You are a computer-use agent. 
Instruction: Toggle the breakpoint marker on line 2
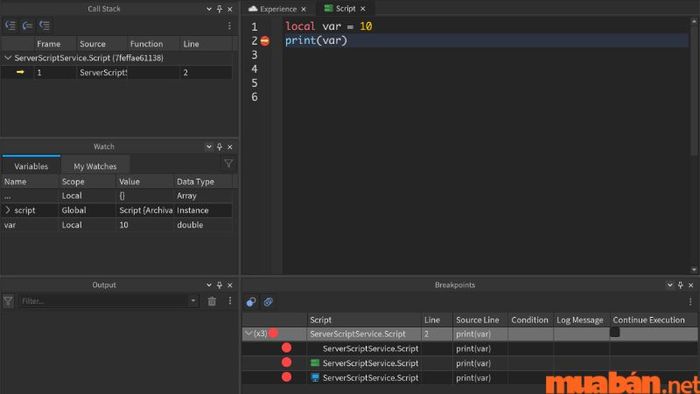265,41
